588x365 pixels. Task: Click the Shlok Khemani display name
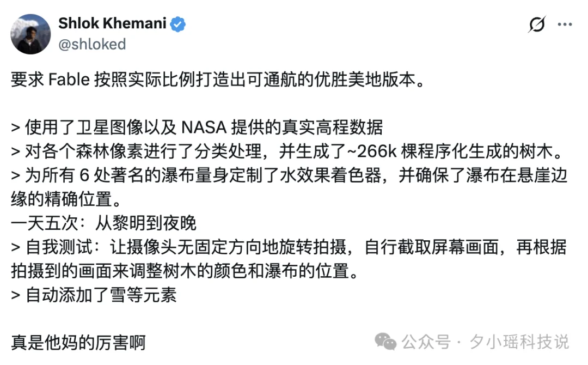112,23
